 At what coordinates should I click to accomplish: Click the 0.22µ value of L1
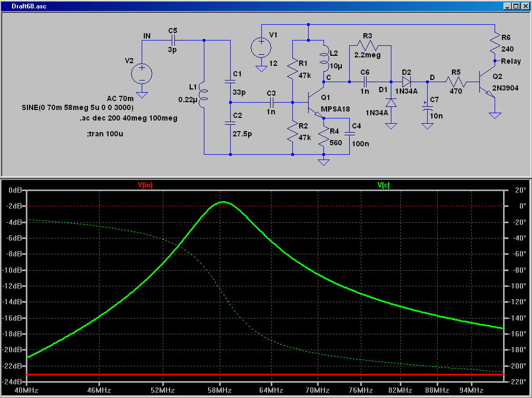[188, 100]
